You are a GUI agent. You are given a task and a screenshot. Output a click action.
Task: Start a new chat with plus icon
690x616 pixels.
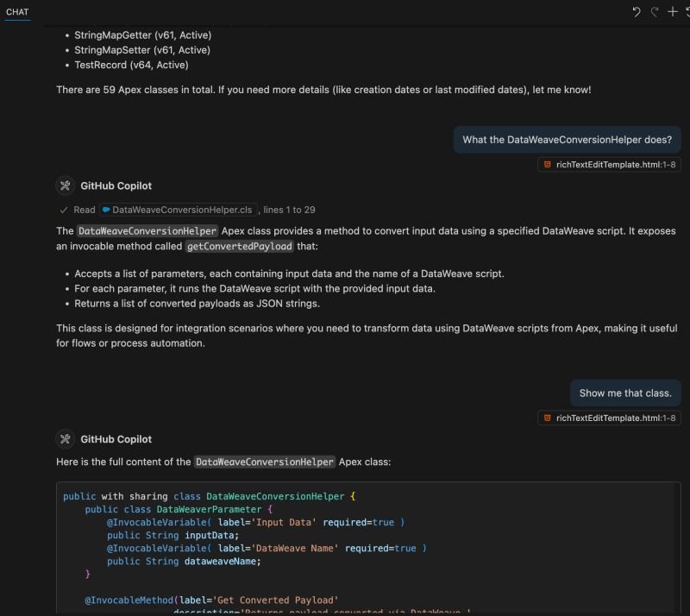click(673, 12)
